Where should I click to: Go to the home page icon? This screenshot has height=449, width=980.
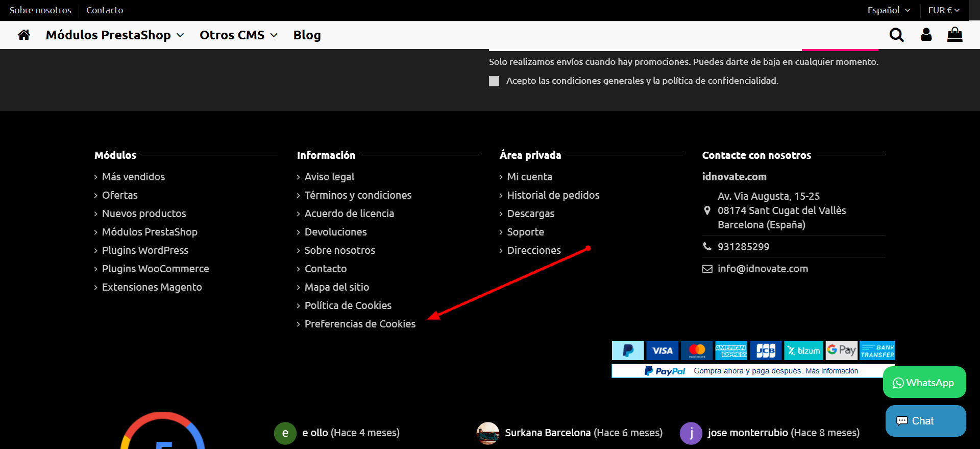point(24,35)
